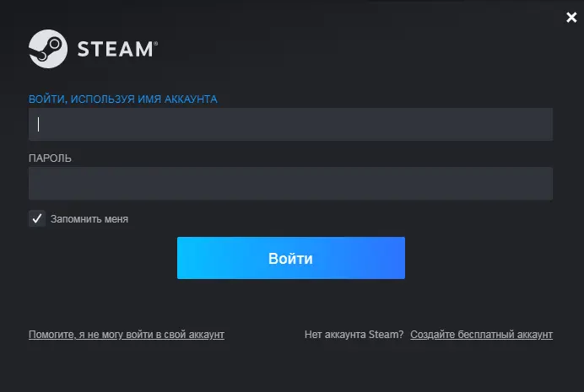Click into the ПАРОЛЬ password field

click(x=290, y=184)
